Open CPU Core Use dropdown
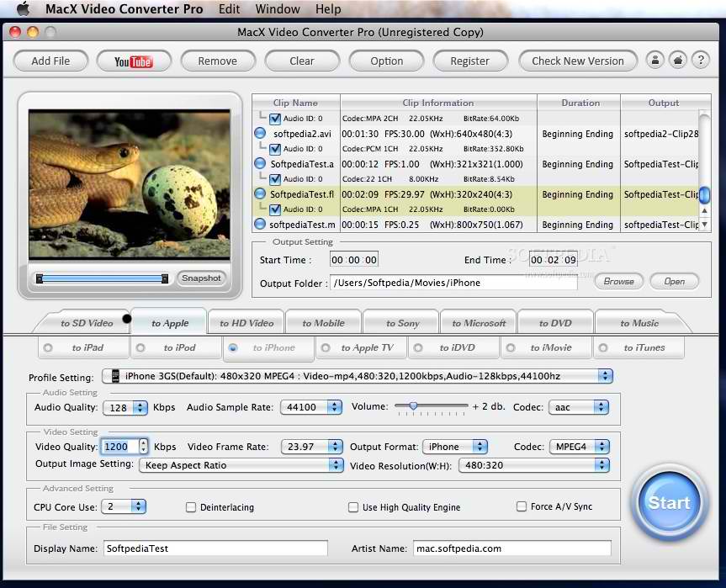The width and height of the screenshot is (726, 588). [124, 506]
